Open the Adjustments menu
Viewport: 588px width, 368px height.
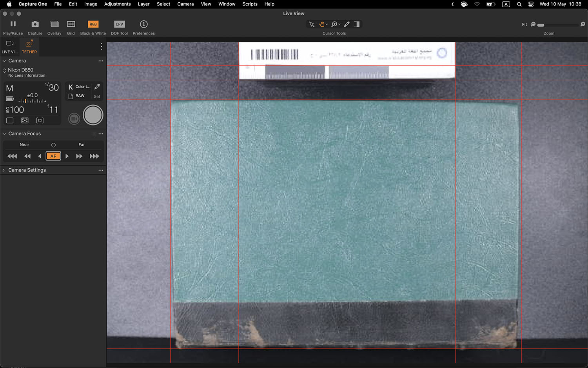click(117, 4)
